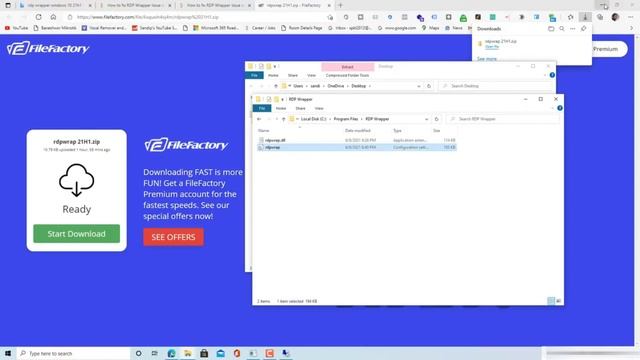The image size is (640, 360).
Task: Select Local Disk (C:) in breadcrumb
Action: click(x=313, y=119)
